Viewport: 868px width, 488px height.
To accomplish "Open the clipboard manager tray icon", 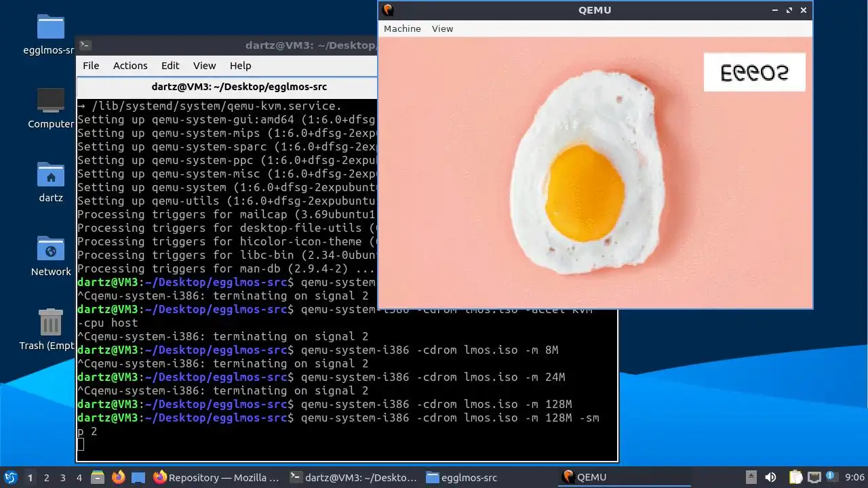I will 795,477.
